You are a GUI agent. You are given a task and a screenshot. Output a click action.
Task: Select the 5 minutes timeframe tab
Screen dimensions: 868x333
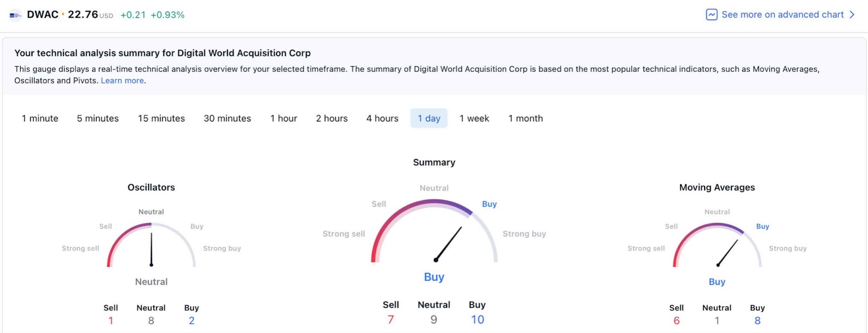click(x=98, y=118)
